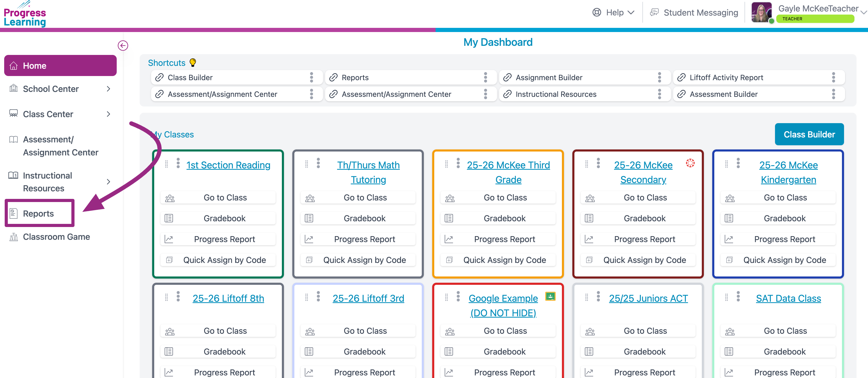Expand Instructional Resources sidebar chevron

pyautogui.click(x=108, y=182)
